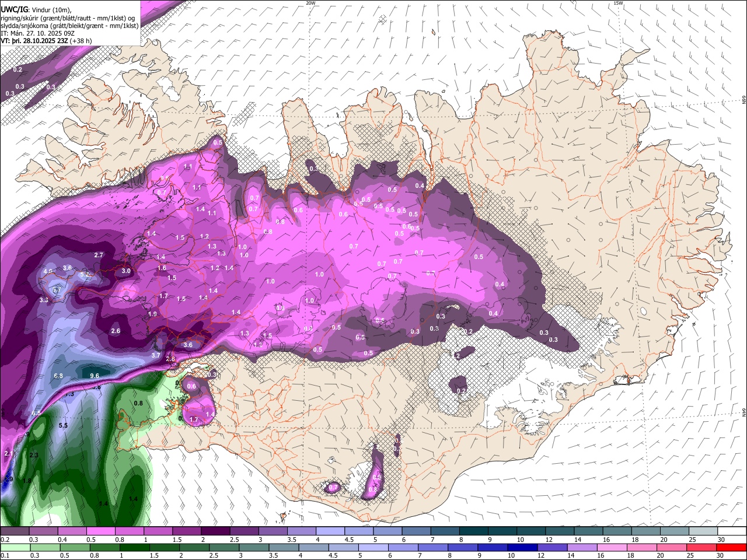This screenshot has width=747, height=560.
Task: Select the lavender 4–4.5 snow legend swatch
Action: (x=330, y=531)
